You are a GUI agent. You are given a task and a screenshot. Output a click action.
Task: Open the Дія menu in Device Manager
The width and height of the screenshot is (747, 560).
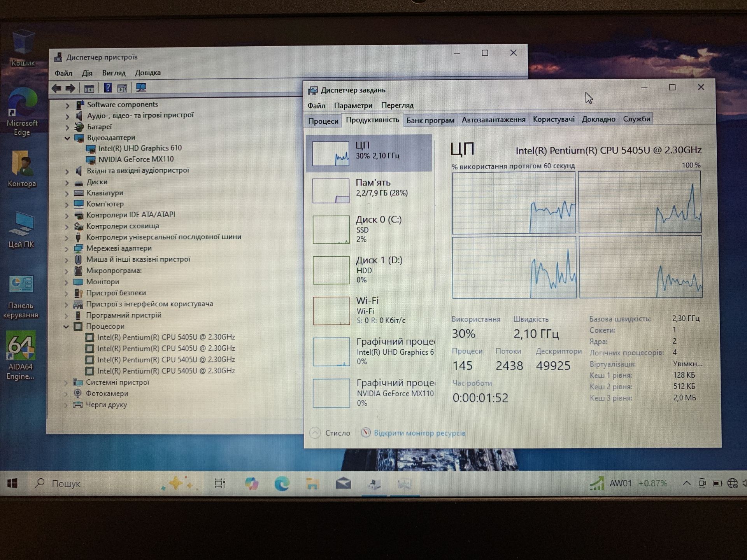point(87,73)
